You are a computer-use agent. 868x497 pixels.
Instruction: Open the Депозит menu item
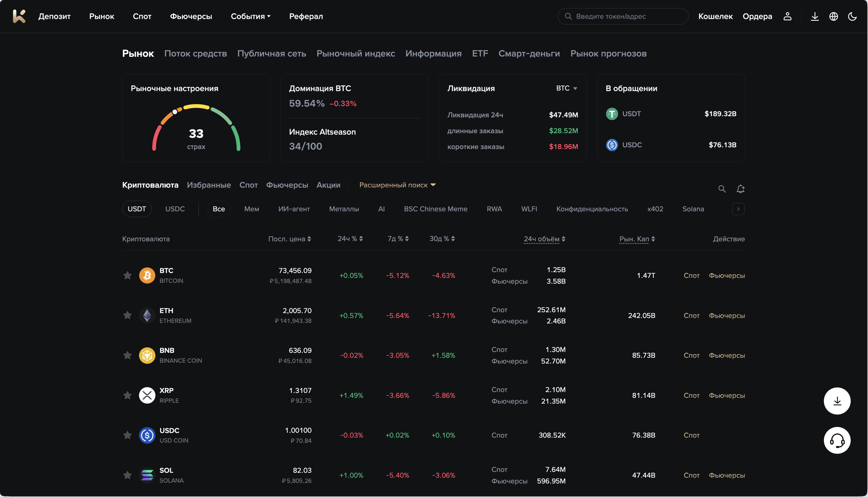tap(54, 16)
